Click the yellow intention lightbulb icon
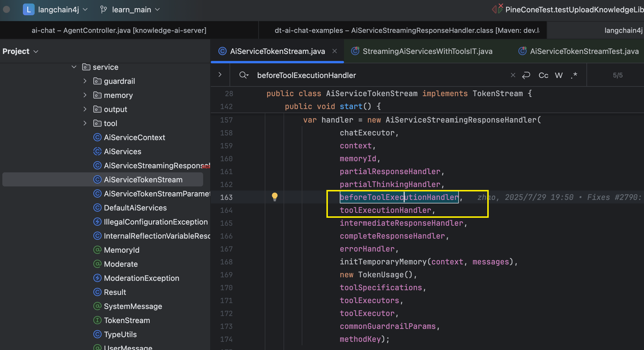This screenshot has width=644, height=350. [275, 197]
